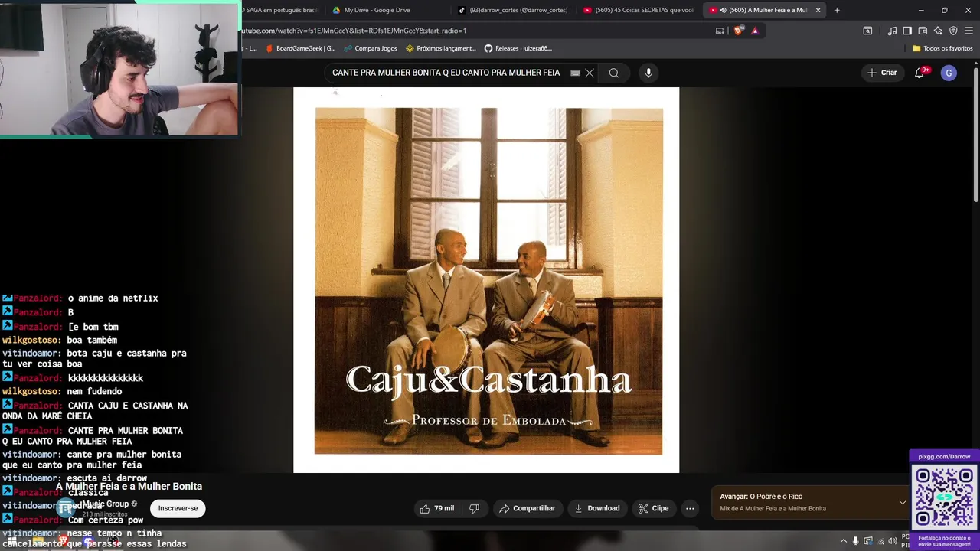Like the video with 79 mil likes
The width and height of the screenshot is (980, 551).
point(437,508)
